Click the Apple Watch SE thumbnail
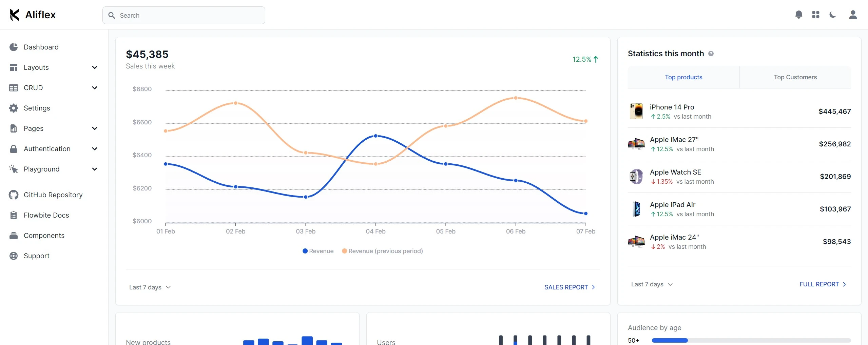The width and height of the screenshot is (868, 345). tap(636, 177)
